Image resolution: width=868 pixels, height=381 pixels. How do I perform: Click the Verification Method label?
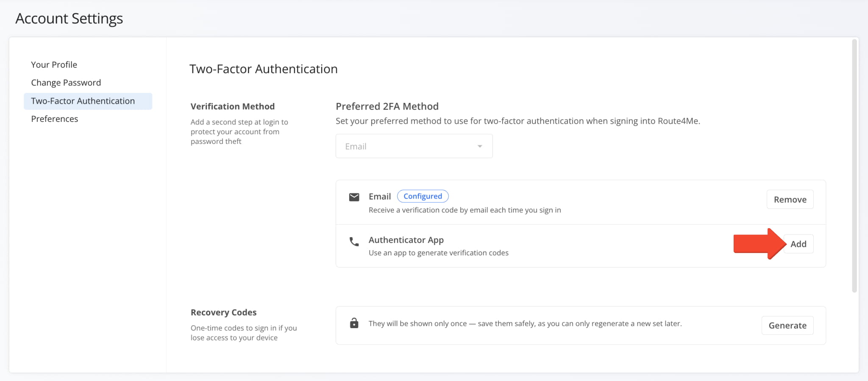(x=233, y=106)
